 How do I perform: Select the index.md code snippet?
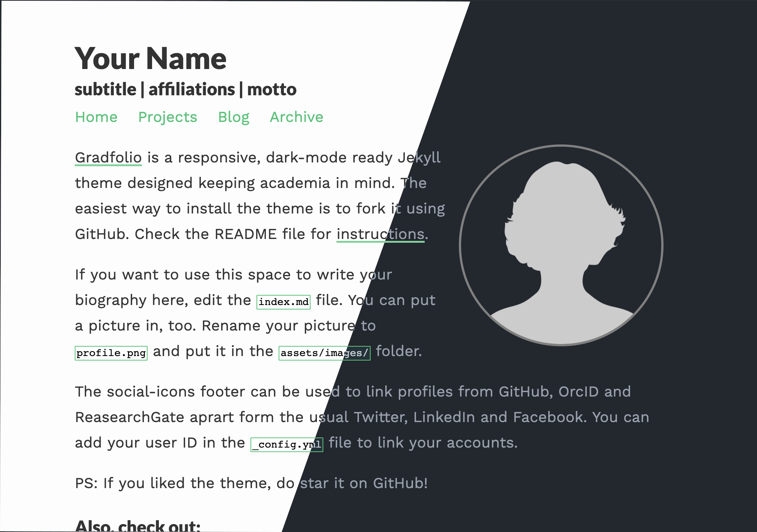283,302
